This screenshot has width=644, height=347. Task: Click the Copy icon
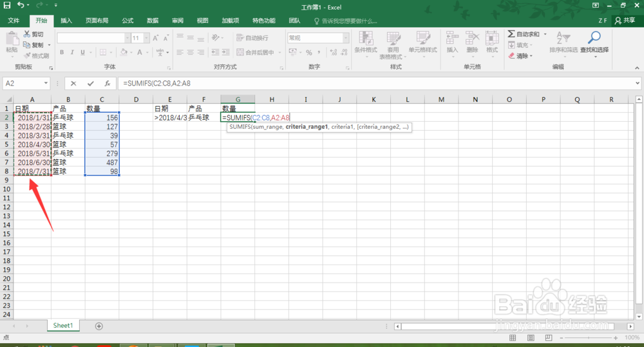pos(27,45)
